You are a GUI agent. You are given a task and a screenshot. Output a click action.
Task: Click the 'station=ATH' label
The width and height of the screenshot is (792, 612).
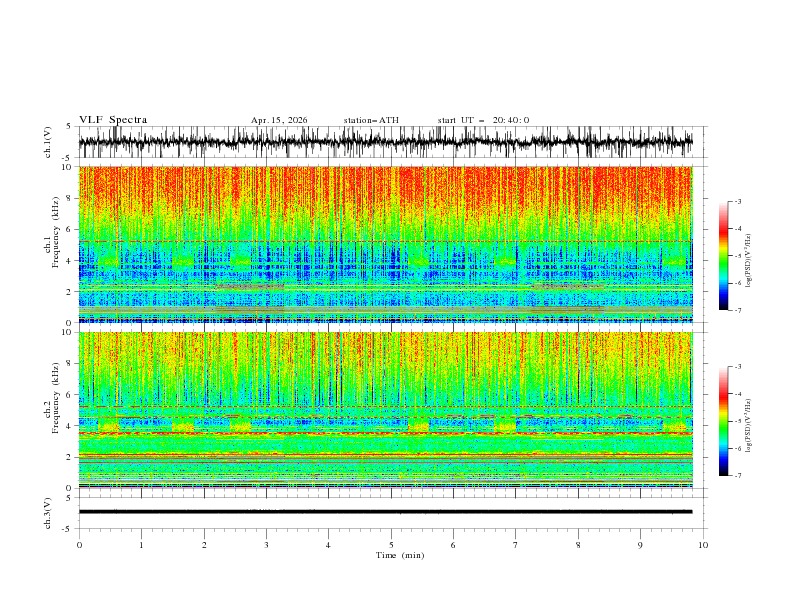pos(371,120)
